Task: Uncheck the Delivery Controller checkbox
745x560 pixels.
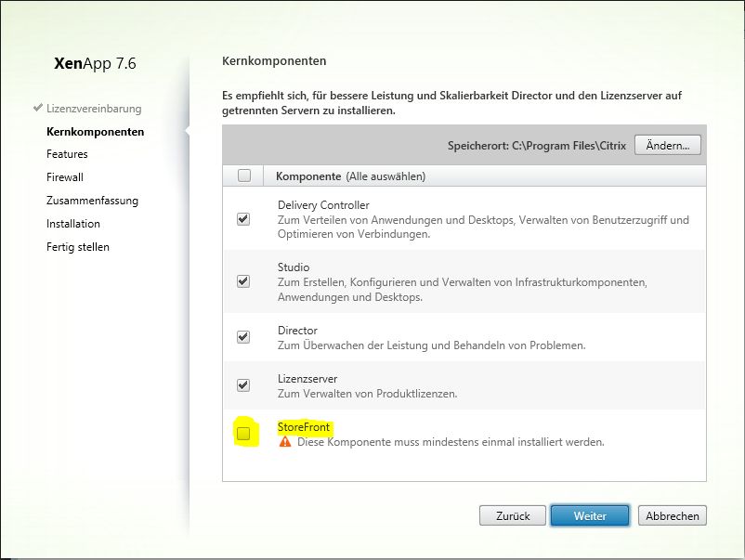Action: pos(243,219)
